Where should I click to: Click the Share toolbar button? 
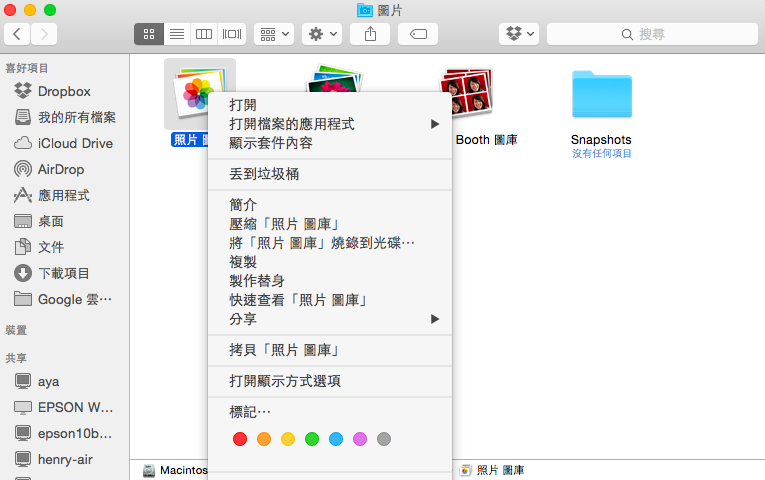pyautogui.click(x=370, y=34)
